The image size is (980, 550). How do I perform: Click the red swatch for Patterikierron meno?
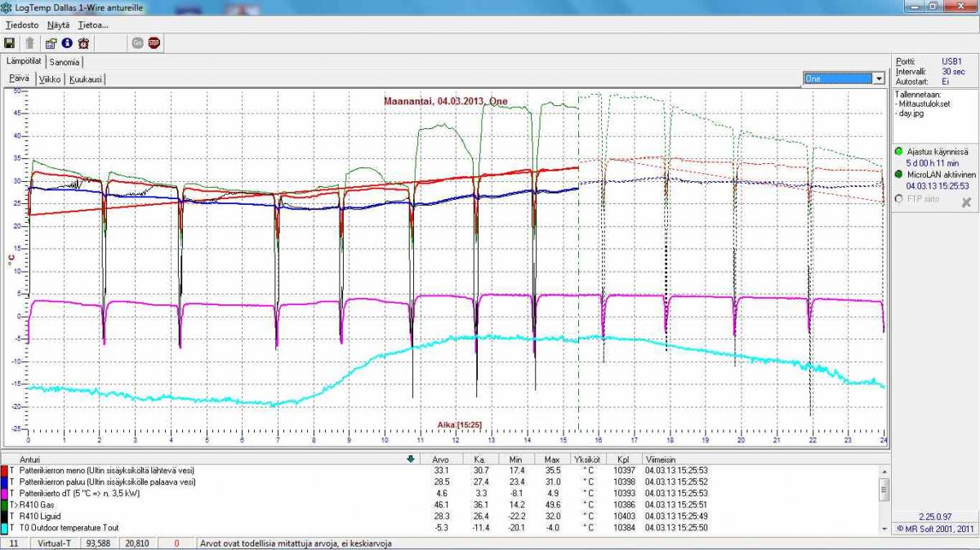(4, 471)
